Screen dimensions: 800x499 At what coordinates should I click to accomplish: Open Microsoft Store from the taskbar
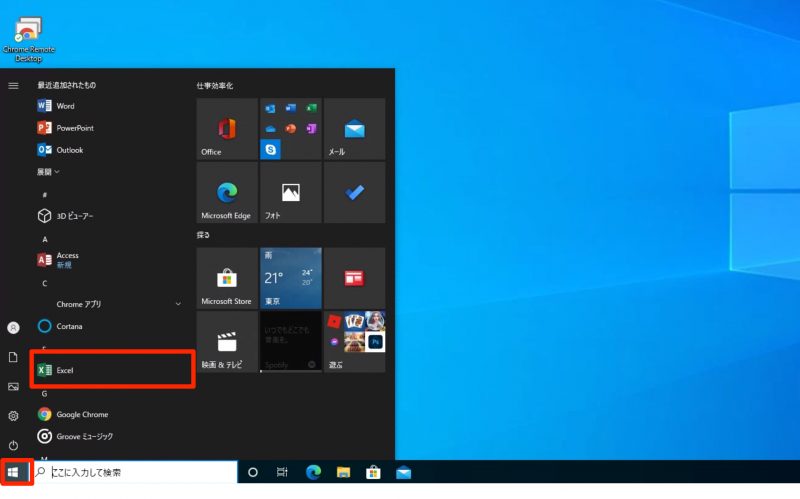373,472
